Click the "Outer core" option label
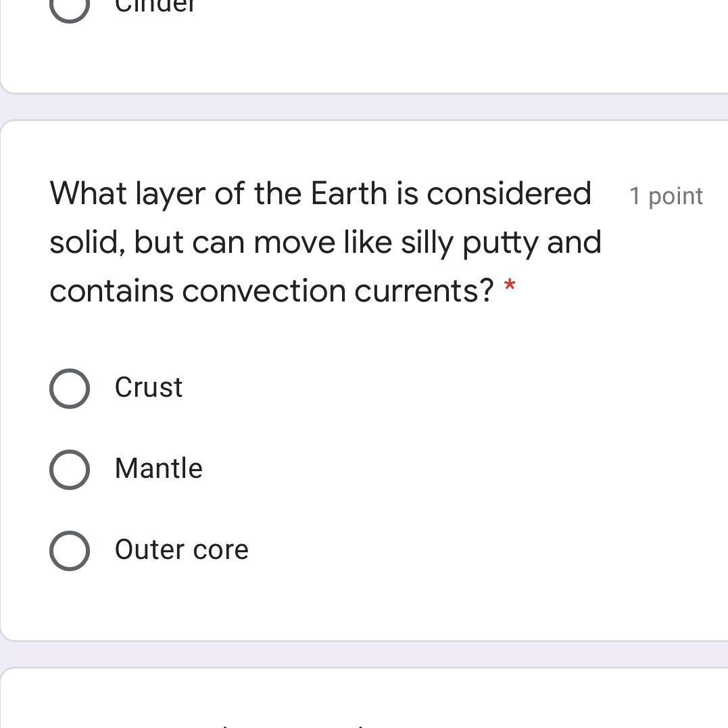The image size is (728, 728). (182, 550)
